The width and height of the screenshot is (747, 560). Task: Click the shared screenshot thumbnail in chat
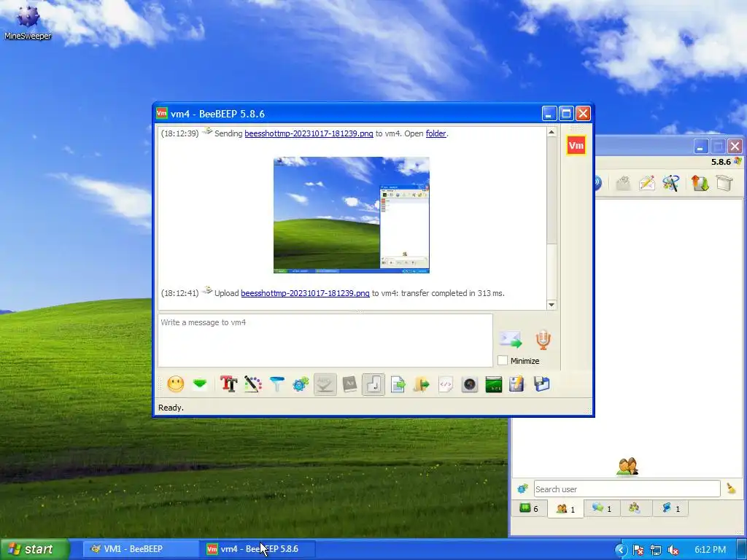pyautogui.click(x=352, y=215)
